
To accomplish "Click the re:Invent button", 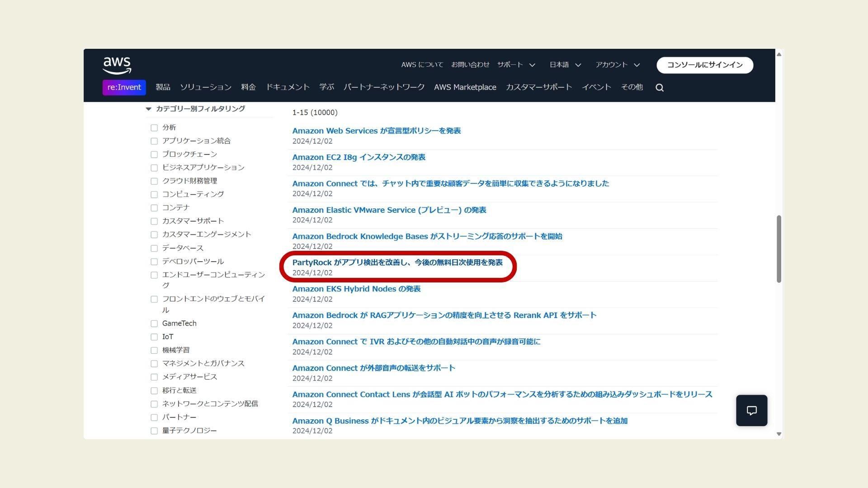I will (124, 88).
